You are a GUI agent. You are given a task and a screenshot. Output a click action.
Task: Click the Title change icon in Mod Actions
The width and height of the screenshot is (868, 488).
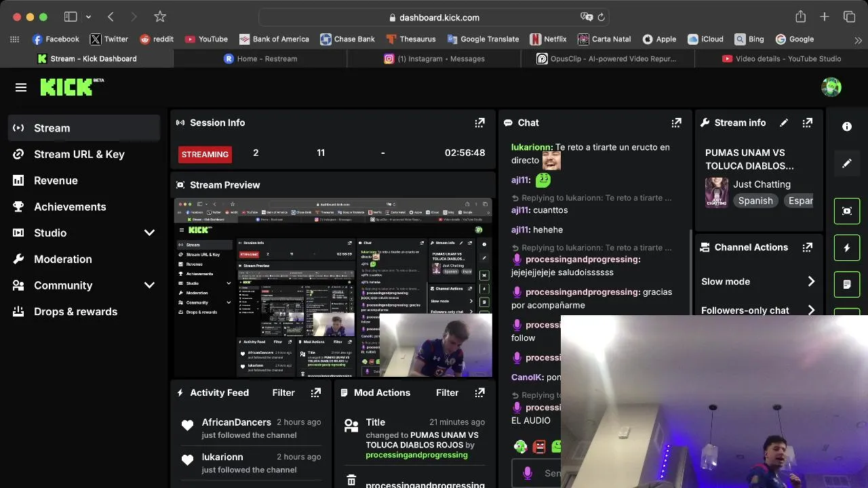[x=351, y=426]
